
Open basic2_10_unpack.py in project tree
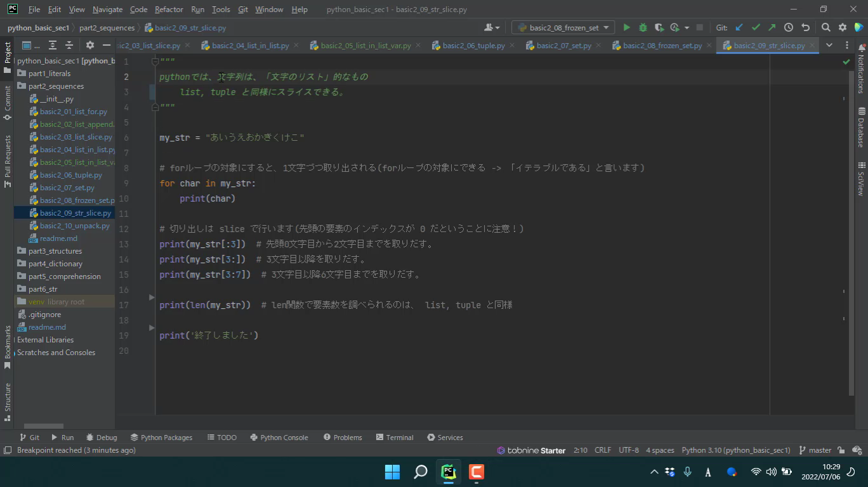[x=74, y=226]
